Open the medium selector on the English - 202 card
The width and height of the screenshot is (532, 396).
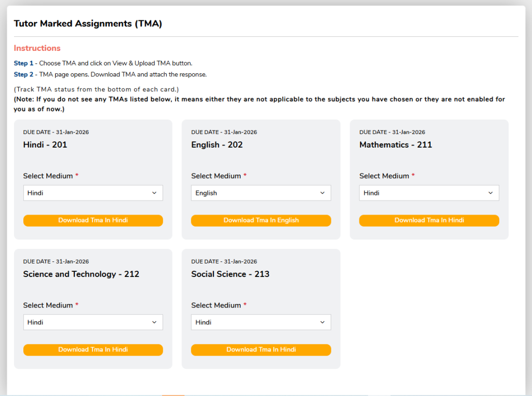coord(260,192)
